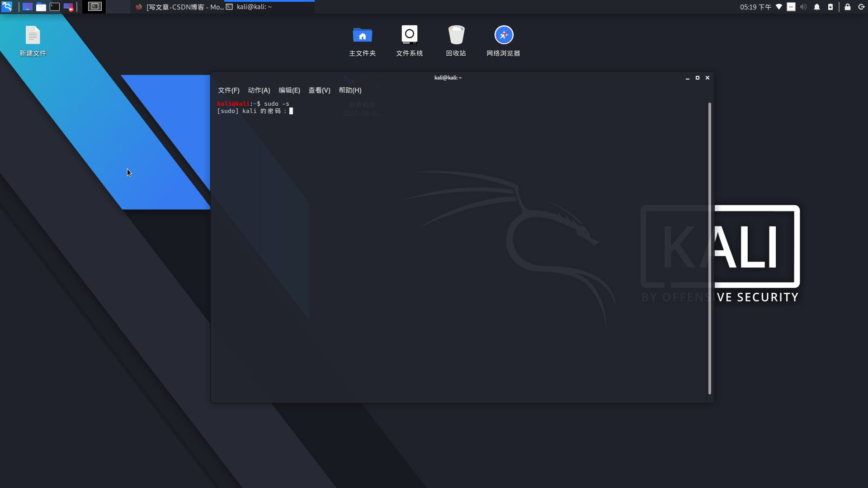Close the terminal window
The image size is (868, 488).
point(708,78)
